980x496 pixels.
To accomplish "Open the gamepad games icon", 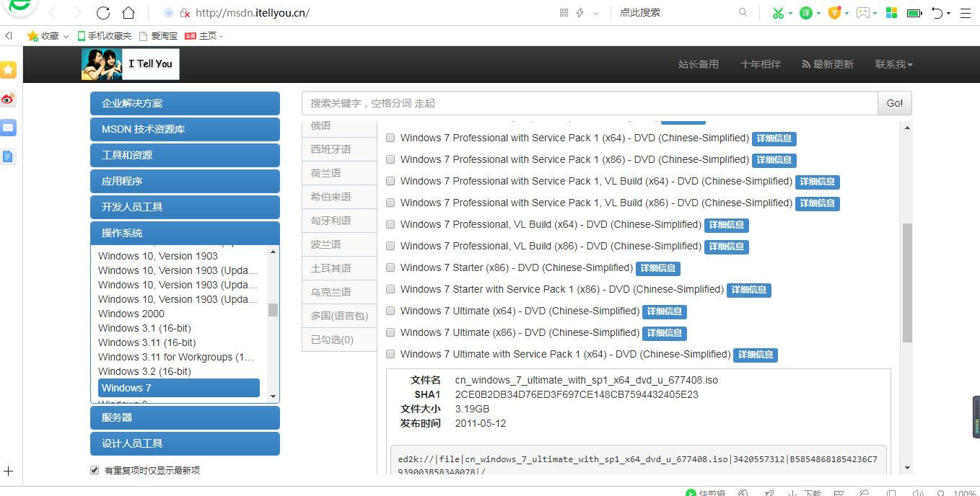I will pos(863,13).
